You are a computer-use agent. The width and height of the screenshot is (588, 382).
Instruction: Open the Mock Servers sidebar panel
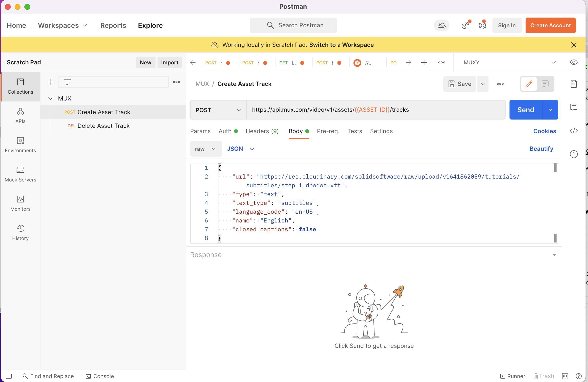pos(20,174)
